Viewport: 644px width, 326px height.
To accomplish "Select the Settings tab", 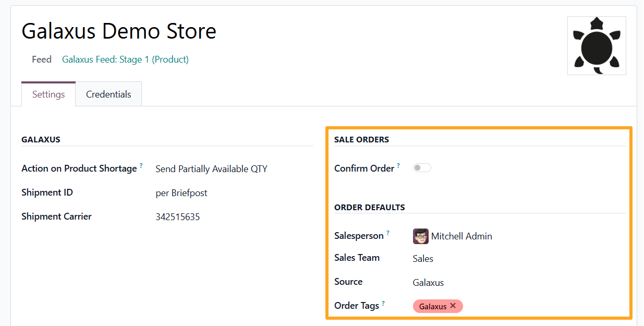I will coord(48,94).
